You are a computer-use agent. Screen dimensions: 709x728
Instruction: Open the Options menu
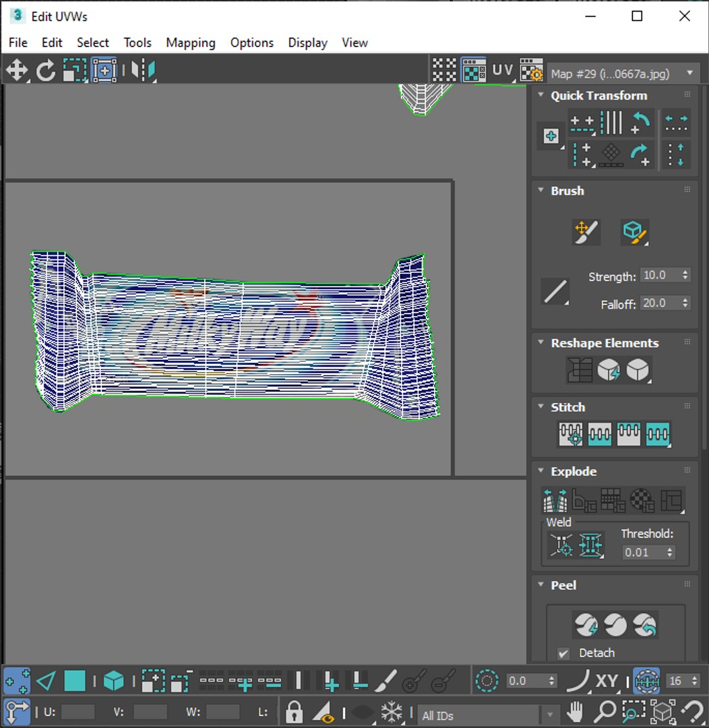[x=252, y=42]
